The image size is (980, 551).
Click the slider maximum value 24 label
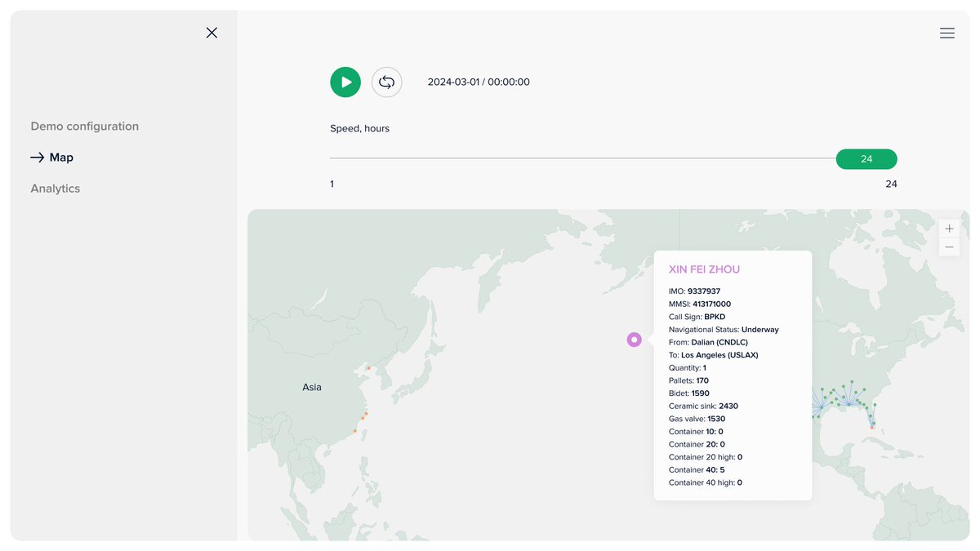[x=891, y=184]
